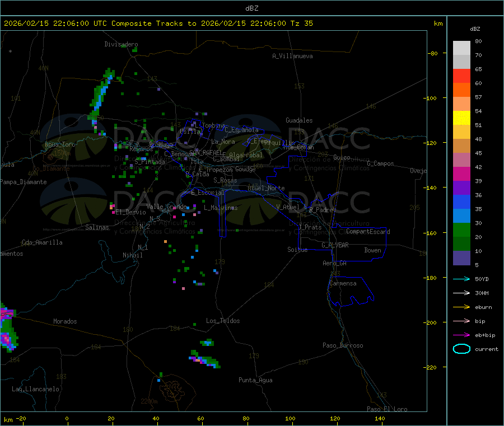Click the pink bip arrow icon
The height and width of the screenshot is (426, 504).
pyautogui.click(x=461, y=321)
